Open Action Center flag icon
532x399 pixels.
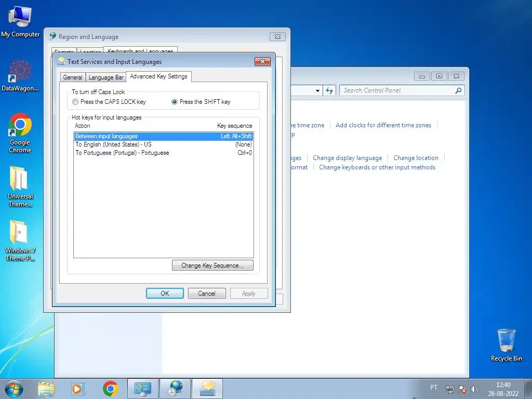[462, 389]
